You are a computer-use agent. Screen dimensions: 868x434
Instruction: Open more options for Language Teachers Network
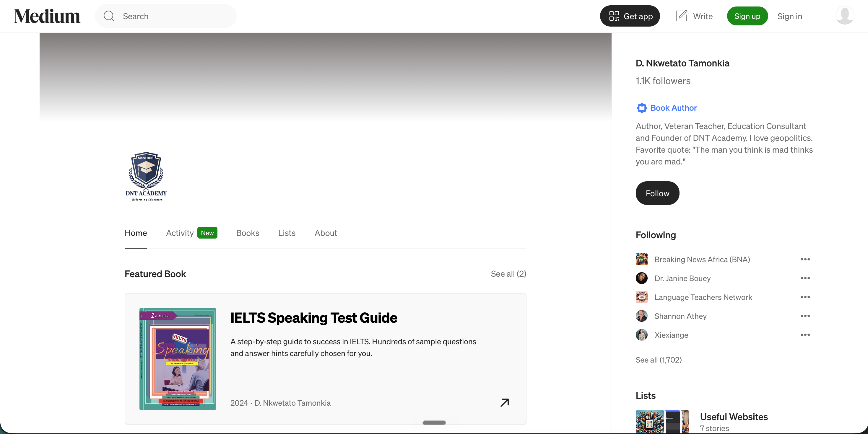(805, 297)
